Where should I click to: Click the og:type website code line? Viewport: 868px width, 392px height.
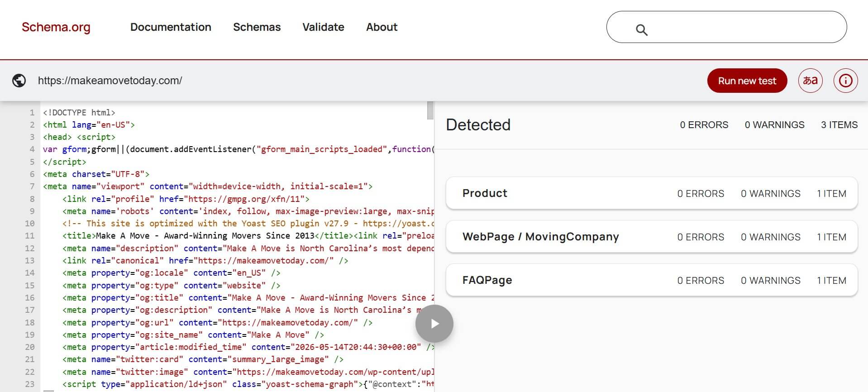172,286
